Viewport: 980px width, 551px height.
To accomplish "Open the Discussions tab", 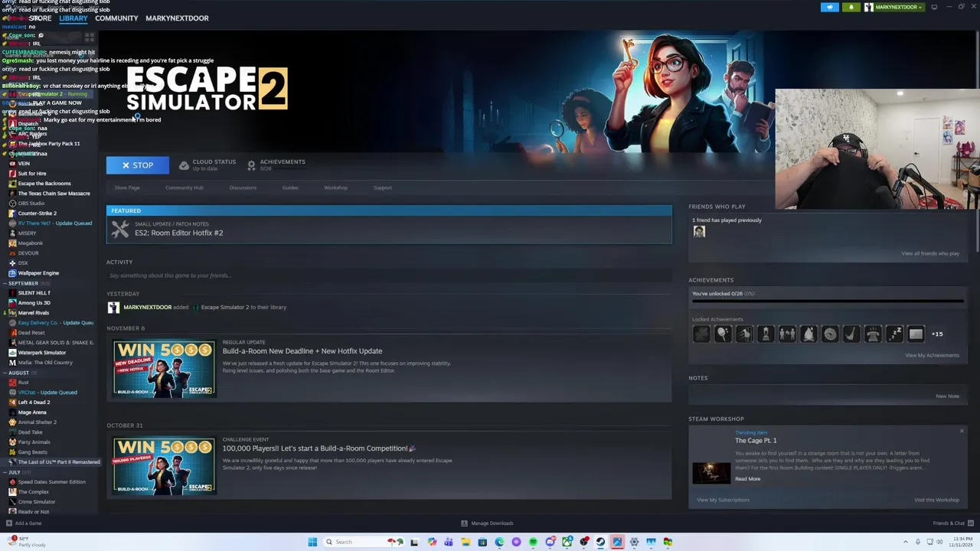I will point(243,187).
